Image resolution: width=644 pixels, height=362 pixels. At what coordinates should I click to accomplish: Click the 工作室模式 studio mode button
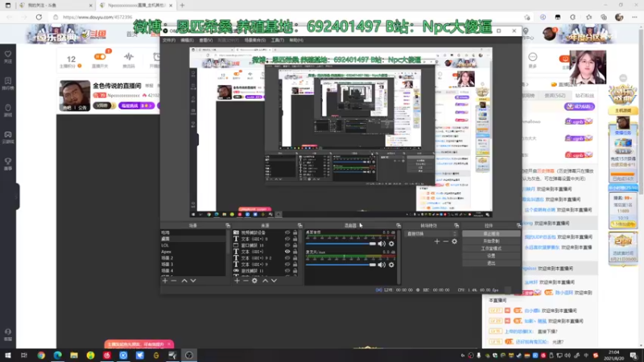tap(491, 249)
